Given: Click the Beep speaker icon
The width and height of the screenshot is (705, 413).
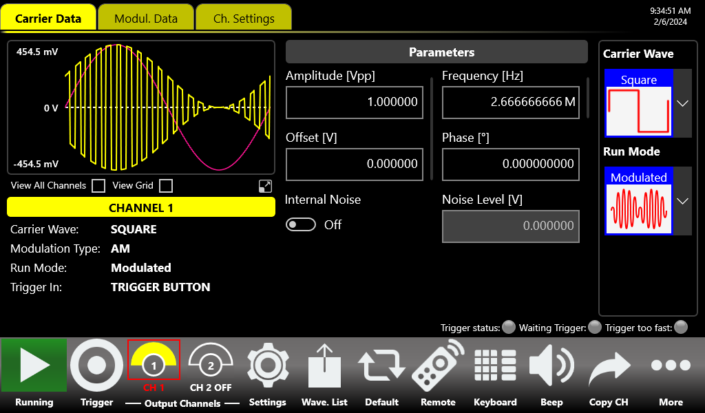Looking at the screenshot, I should tap(551, 366).
